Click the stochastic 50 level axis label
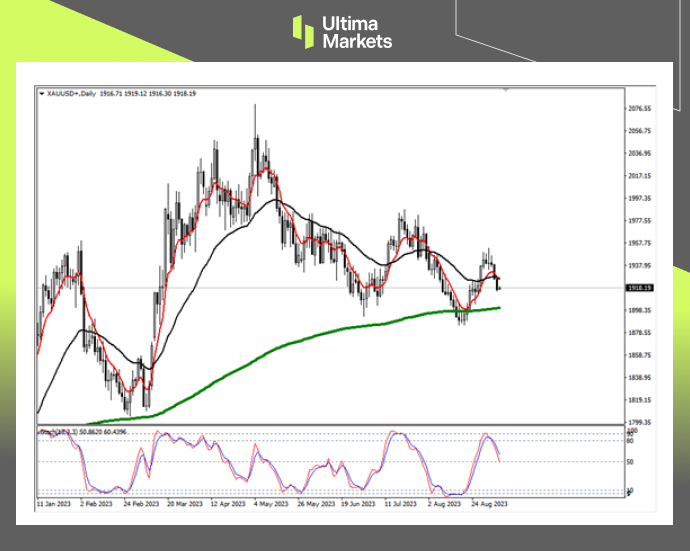Screen dimensions: 690x551 631,462
